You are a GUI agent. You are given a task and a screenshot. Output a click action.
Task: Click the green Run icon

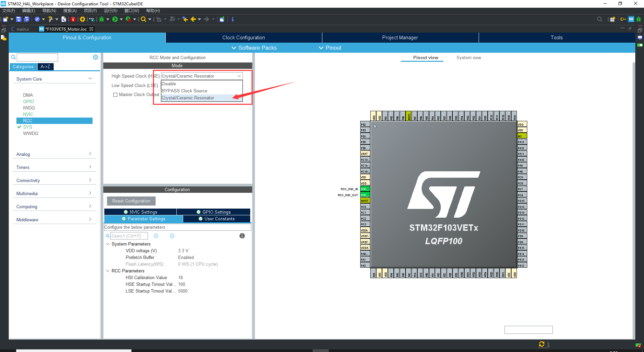coord(115,19)
